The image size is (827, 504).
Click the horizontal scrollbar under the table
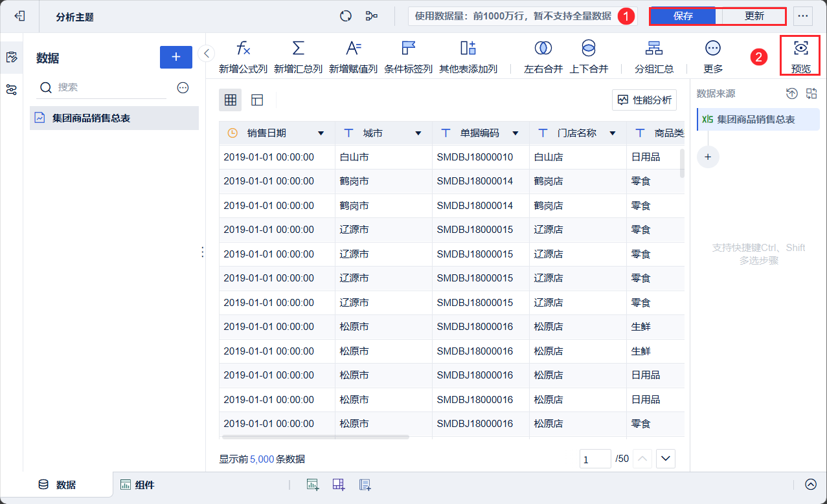coord(314,437)
